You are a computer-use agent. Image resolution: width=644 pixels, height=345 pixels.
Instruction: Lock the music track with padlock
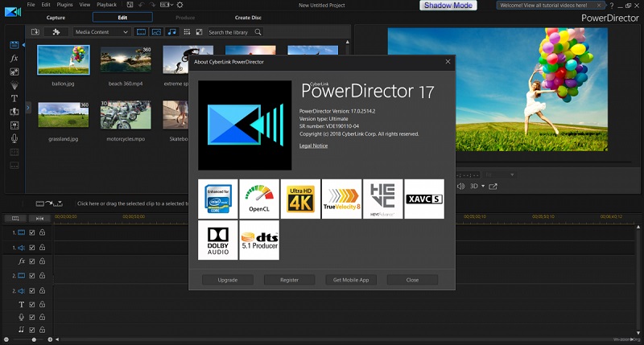click(42, 330)
